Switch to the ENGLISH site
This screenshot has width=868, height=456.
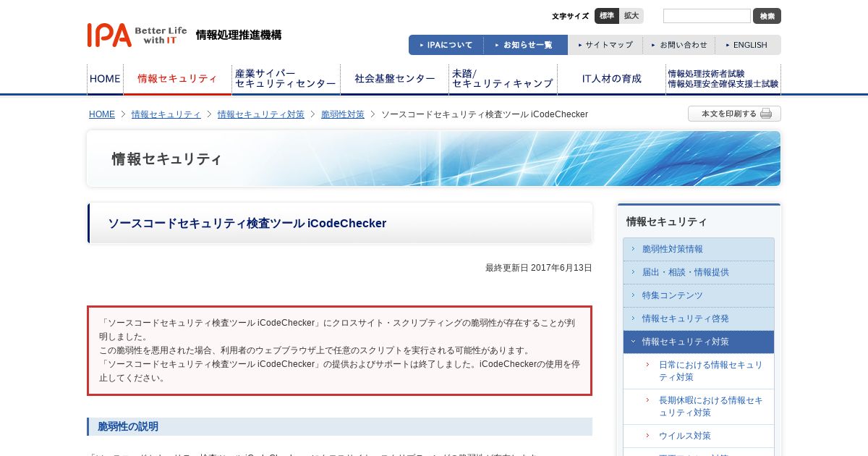coord(748,45)
